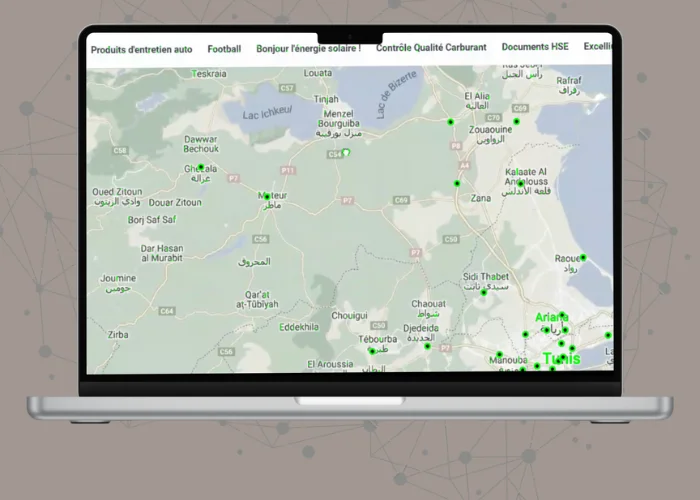Click the station dot at Tebourba

371,350
